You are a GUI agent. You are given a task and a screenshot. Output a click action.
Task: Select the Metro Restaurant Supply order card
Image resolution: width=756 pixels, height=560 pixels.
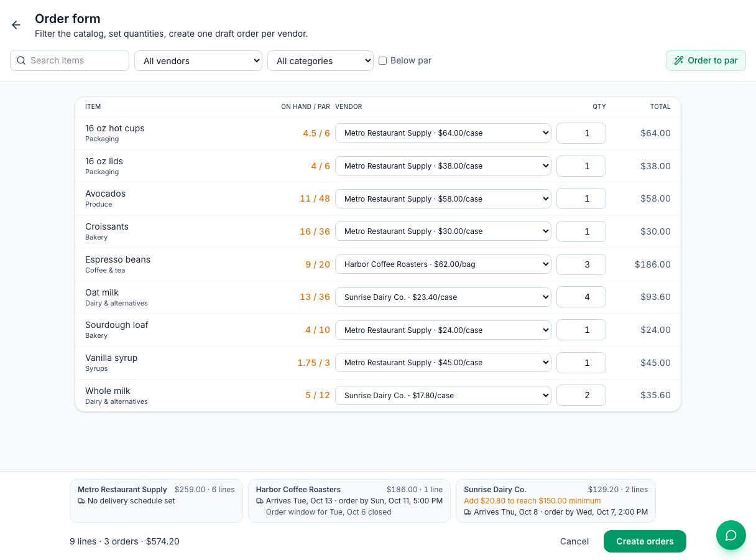click(x=156, y=501)
